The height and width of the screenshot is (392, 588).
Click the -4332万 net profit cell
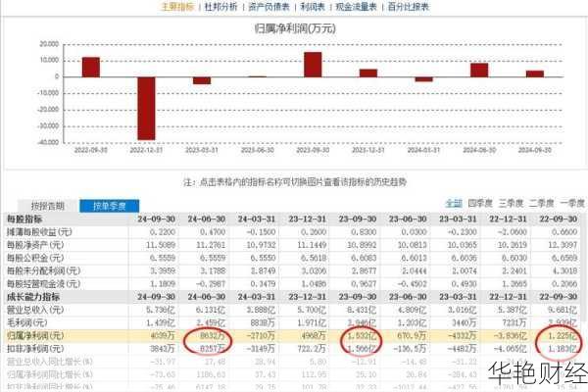pos(462,336)
